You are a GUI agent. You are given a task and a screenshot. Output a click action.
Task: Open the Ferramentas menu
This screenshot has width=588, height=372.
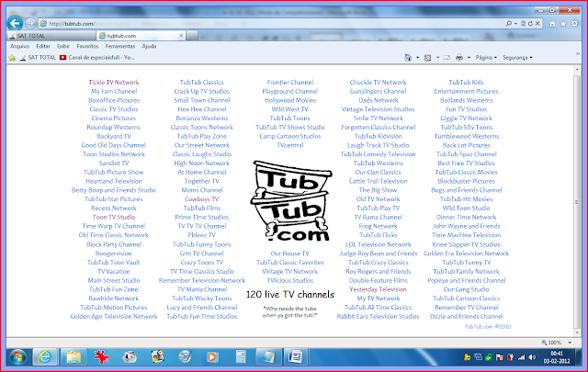pos(120,46)
